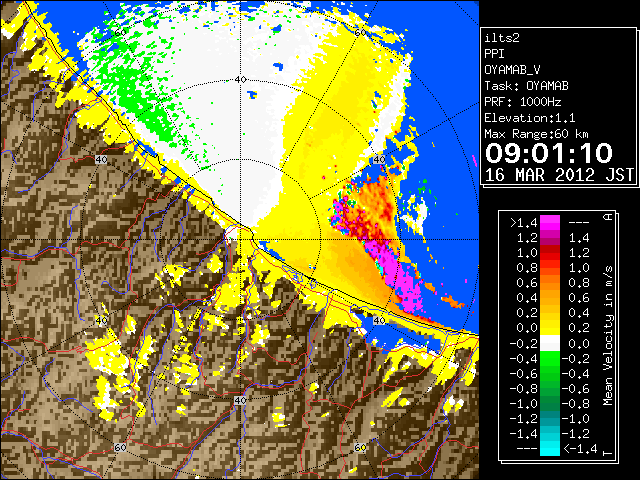
Task: Select the 'Max Range:60 km' line
Action: (x=536, y=134)
